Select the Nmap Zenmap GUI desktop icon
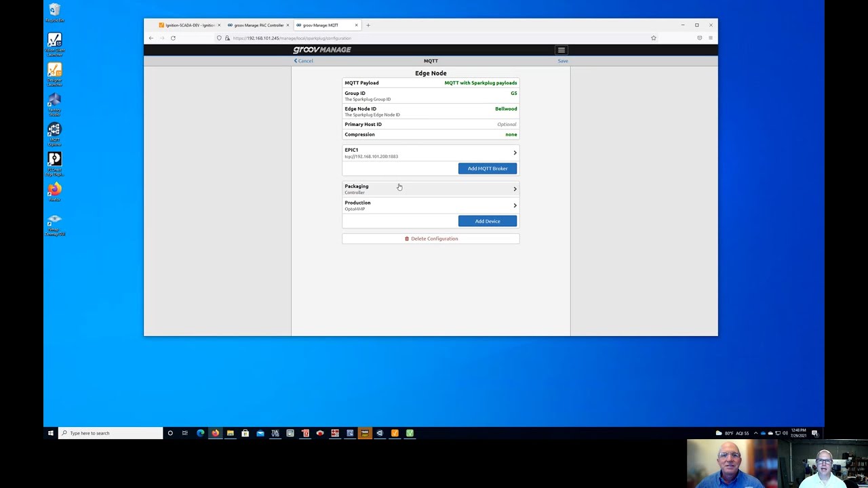This screenshot has height=488, width=868. pyautogui.click(x=55, y=225)
